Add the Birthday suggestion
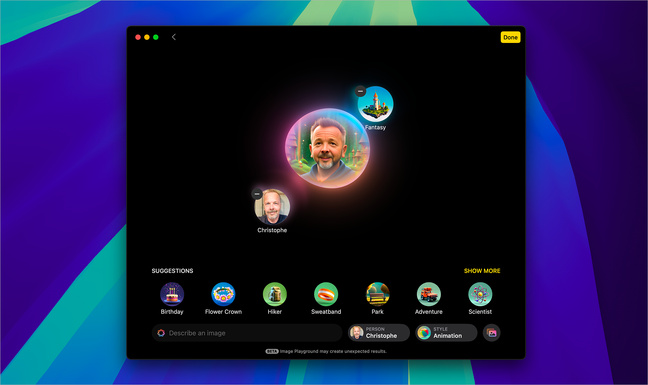The image size is (648, 385). click(172, 294)
